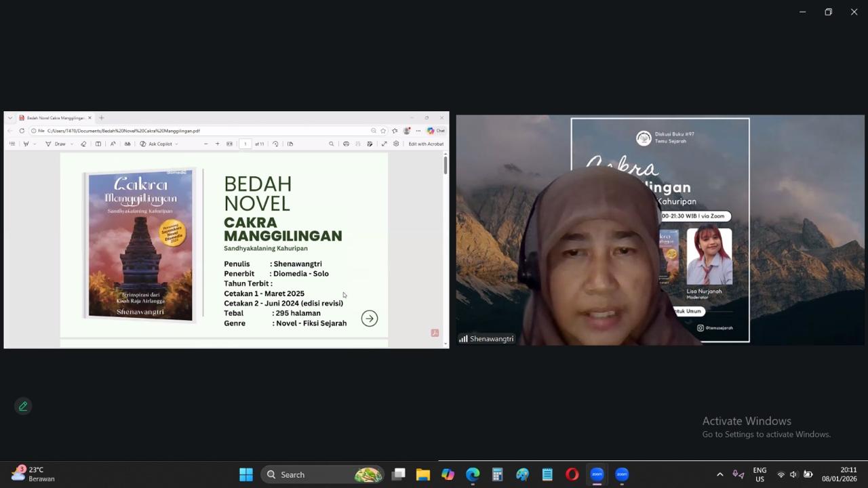
Task: Enter full screen PDF view
Action: click(x=384, y=144)
